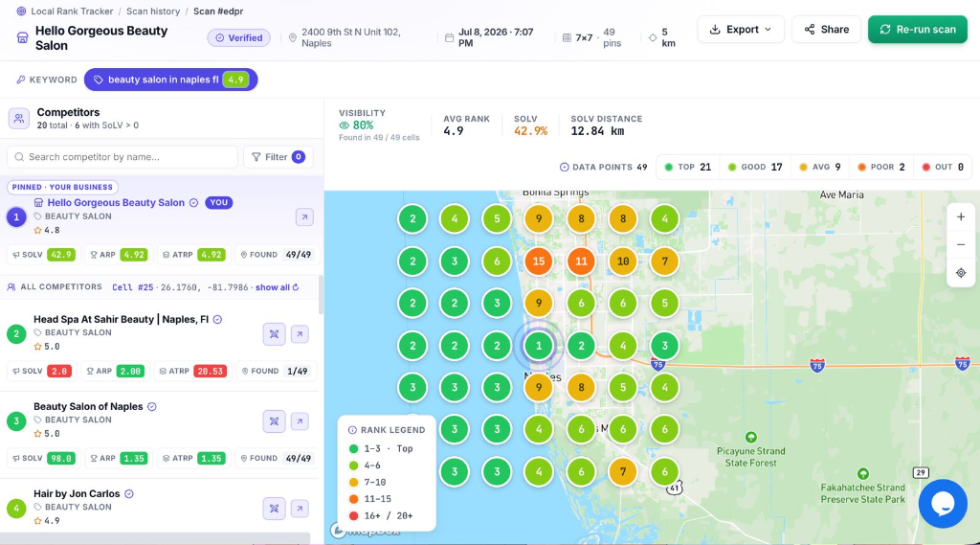This screenshot has width=980, height=545.
Task: Click the show all link
Action: (277, 287)
